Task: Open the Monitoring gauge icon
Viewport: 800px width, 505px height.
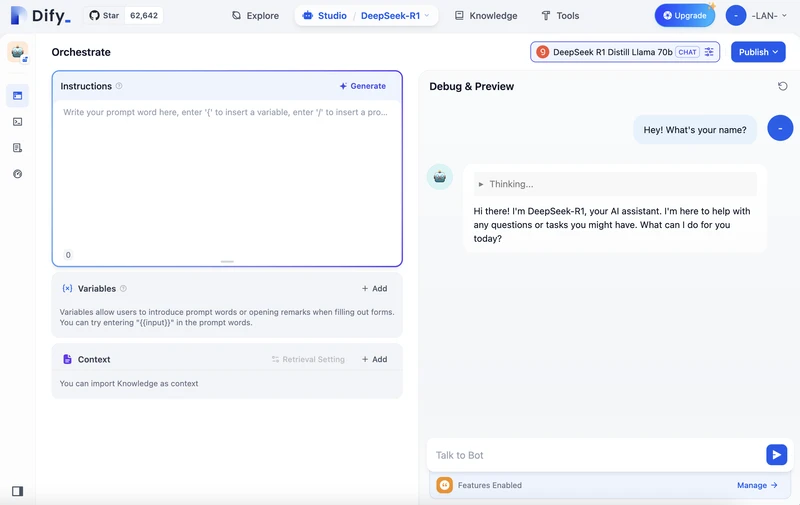Action: (x=17, y=174)
